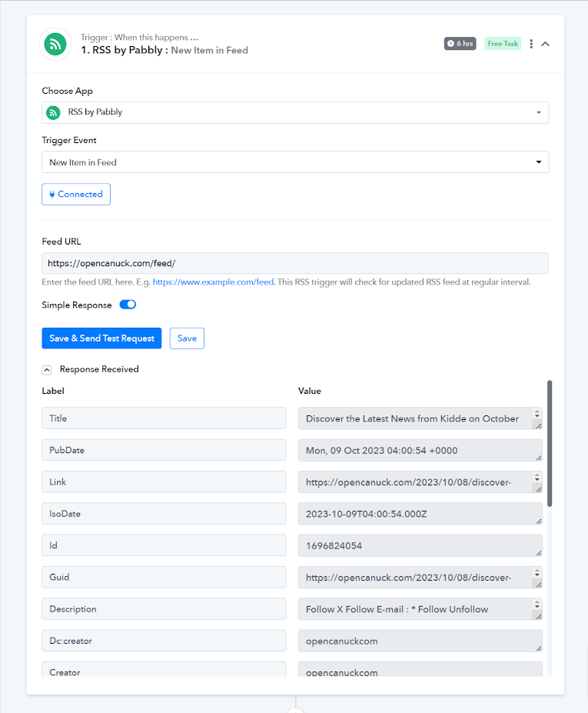Viewport: 588px width, 713px height.
Task: Click the green RSS icon in the header
Action: coord(55,44)
